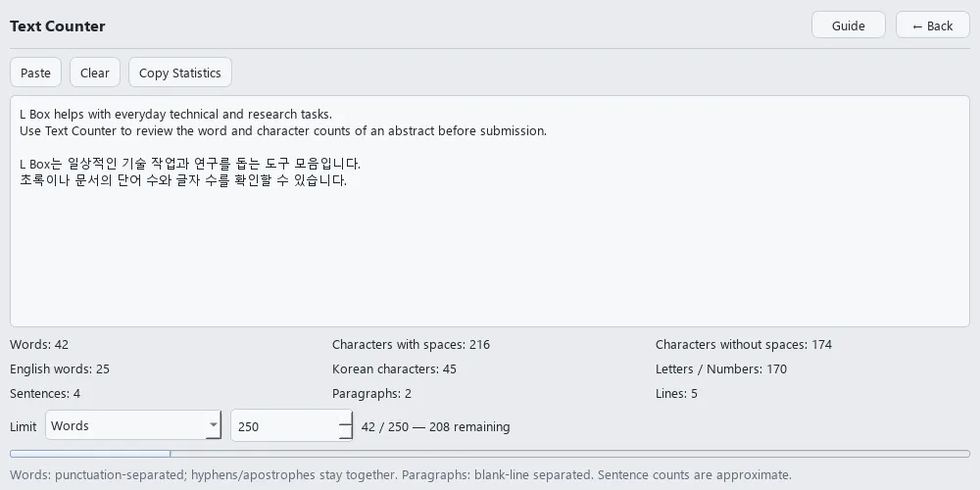Image resolution: width=980 pixels, height=490 pixels.
Task: Clear the text area with Clear
Action: click(95, 73)
